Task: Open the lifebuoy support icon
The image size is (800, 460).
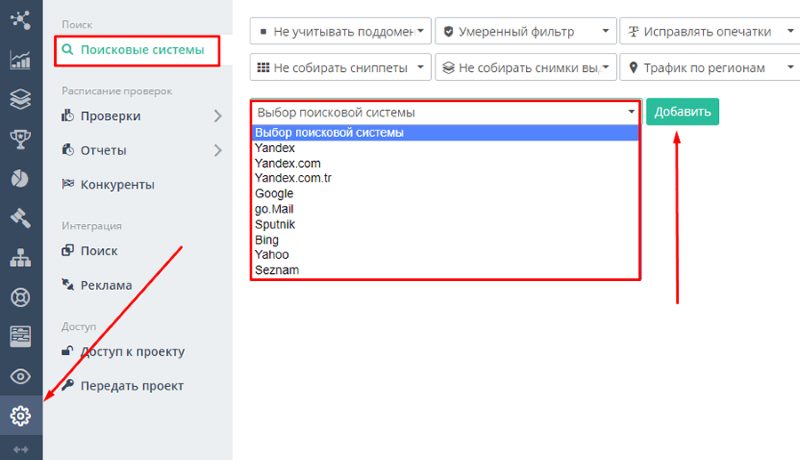Action: point(20,297)
